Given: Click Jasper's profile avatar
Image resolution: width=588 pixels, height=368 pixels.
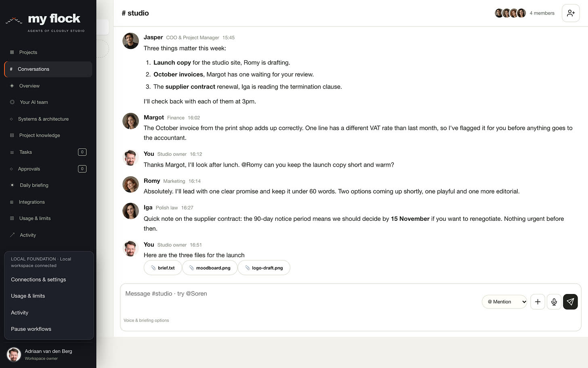Looking at the screenshot, I should click(x=130, y=41).
